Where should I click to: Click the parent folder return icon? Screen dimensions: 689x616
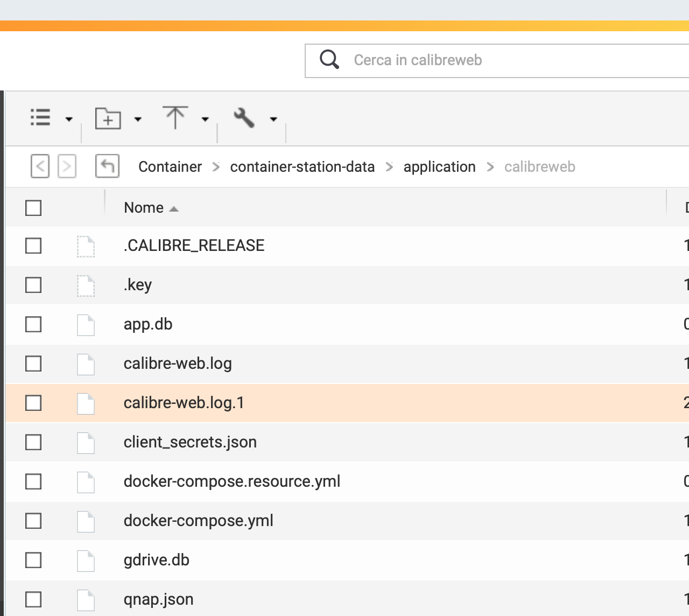tap(107, 166)
